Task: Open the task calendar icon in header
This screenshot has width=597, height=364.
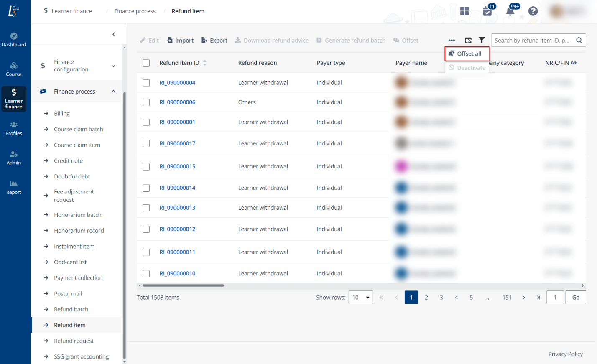Action: click(x=487, y=11)
